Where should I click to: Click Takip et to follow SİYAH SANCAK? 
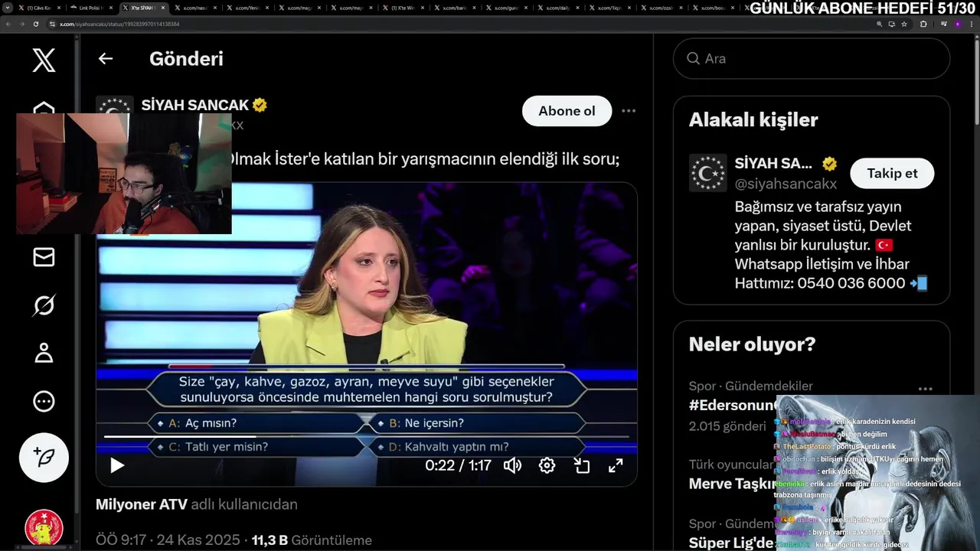892,174
